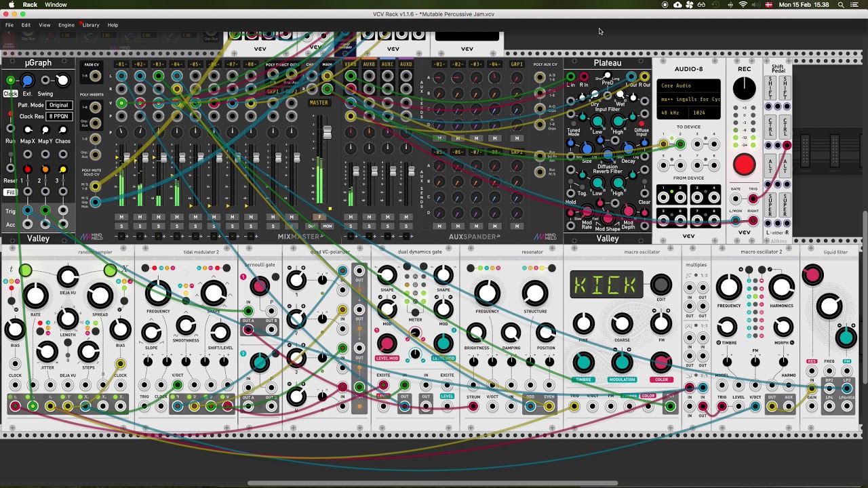Solo the AUXD aux channel
868x488 pixels.
tap(406, 226)
